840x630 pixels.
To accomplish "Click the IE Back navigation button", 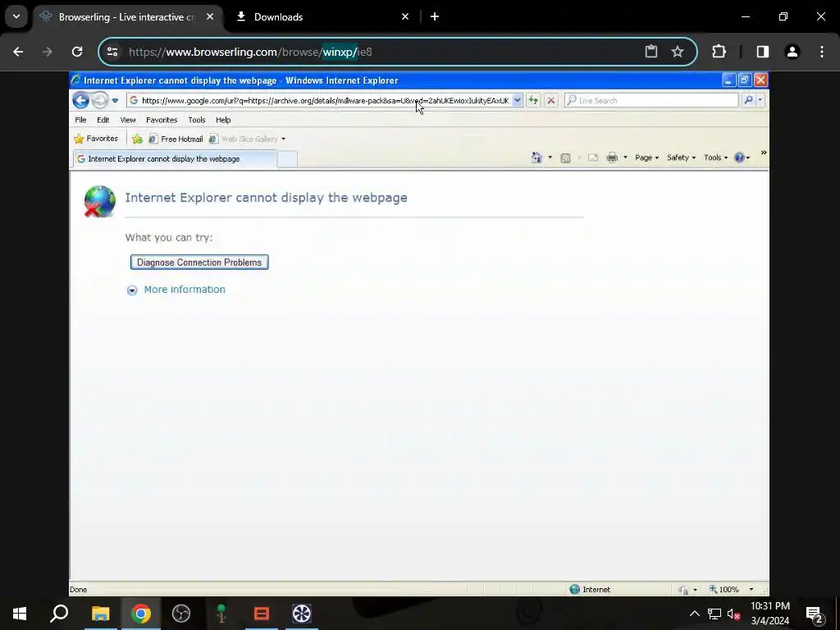I will [81, 100].
